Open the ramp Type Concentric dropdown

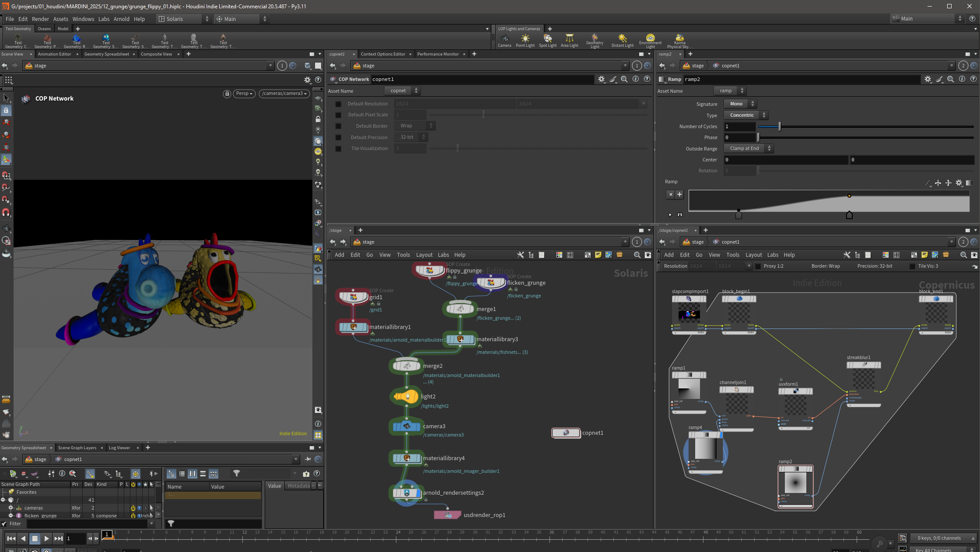tap(746, 115)
